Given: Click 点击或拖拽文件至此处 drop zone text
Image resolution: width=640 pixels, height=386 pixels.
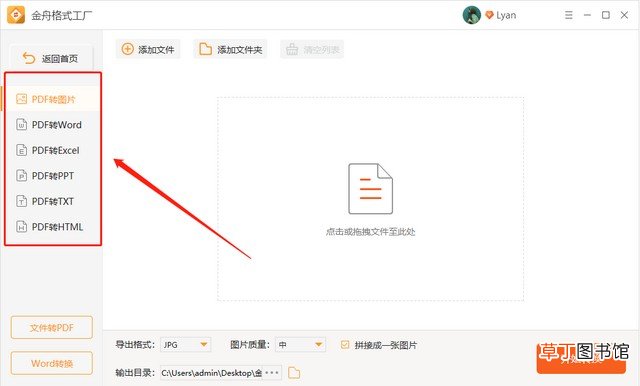Looking at the screenshot, I should (370, 232).
